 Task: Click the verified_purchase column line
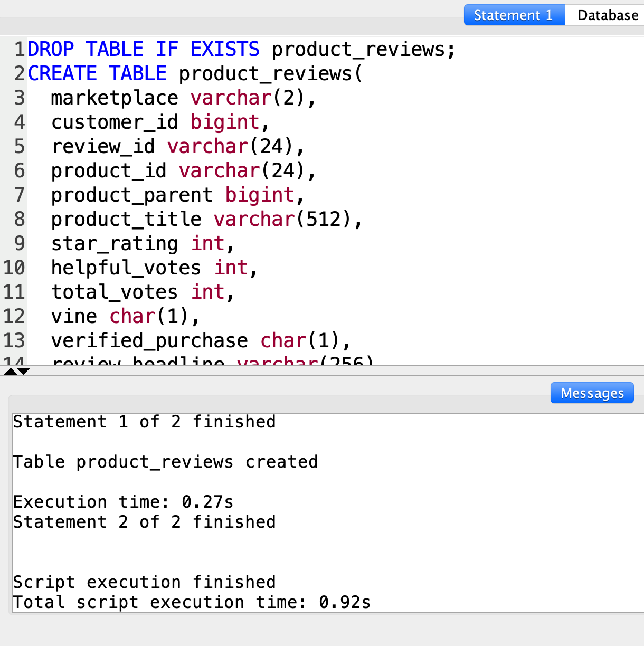(149, 340)
